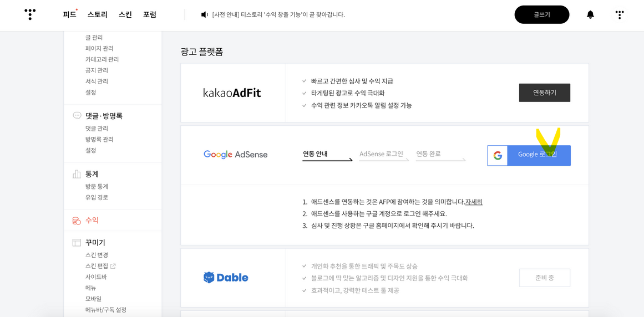Image resolution: width=644 pixels, height=317 pixels.
Task: Select 사이드바 in sidebar
Action: tap(96, 277)
